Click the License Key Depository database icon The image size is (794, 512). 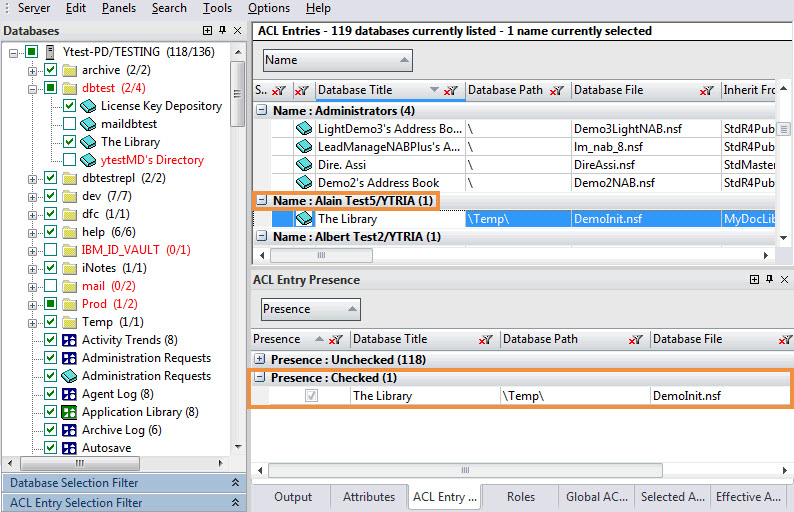click(87, 106)
